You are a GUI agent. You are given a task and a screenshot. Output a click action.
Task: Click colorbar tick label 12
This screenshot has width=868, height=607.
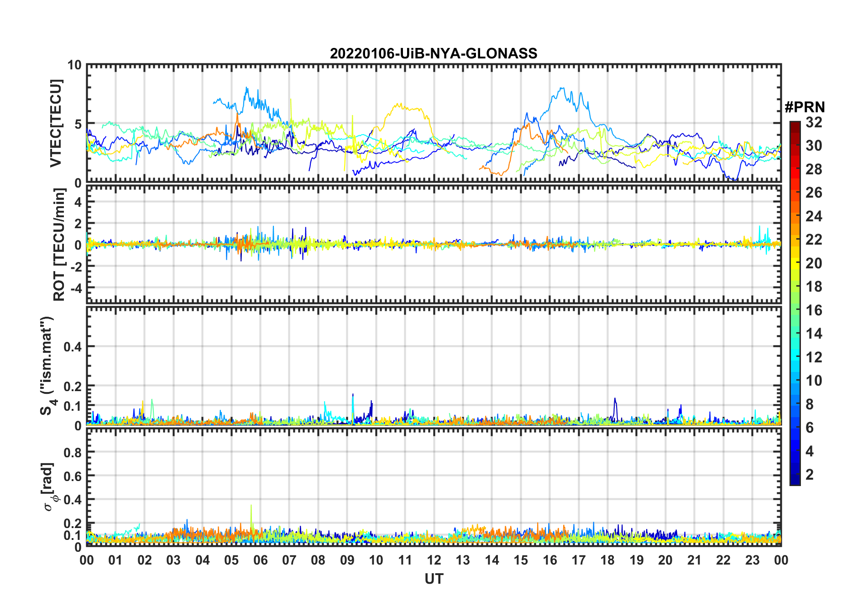pos(814,357)
